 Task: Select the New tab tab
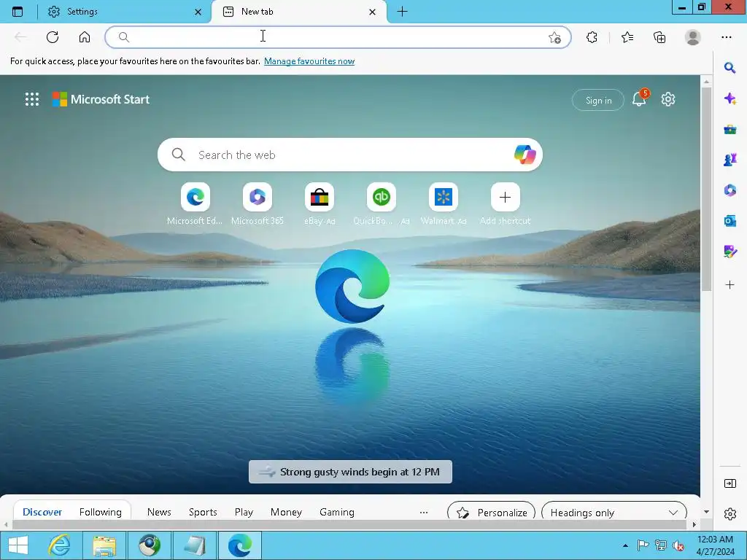click(x=298, y=12)
